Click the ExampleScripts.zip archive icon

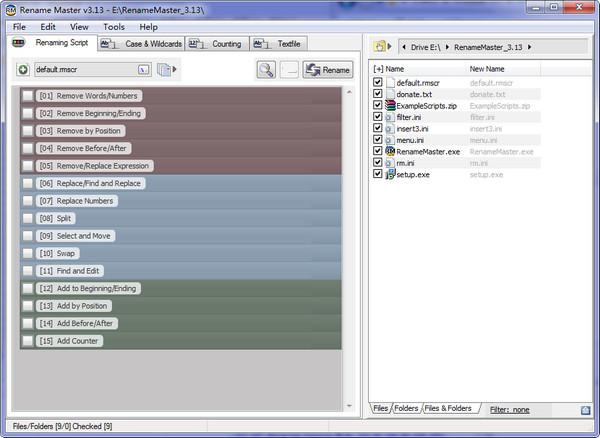coord(390,105)
